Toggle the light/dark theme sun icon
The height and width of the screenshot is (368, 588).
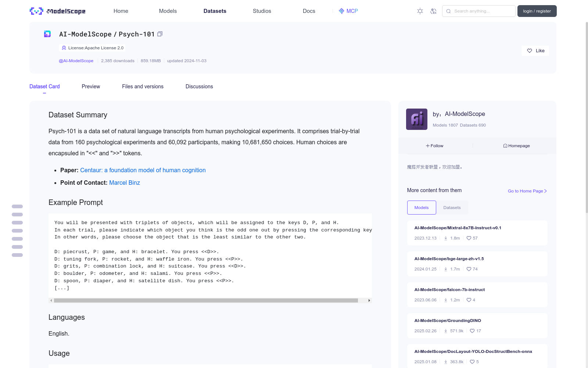(x=420, y=11)
